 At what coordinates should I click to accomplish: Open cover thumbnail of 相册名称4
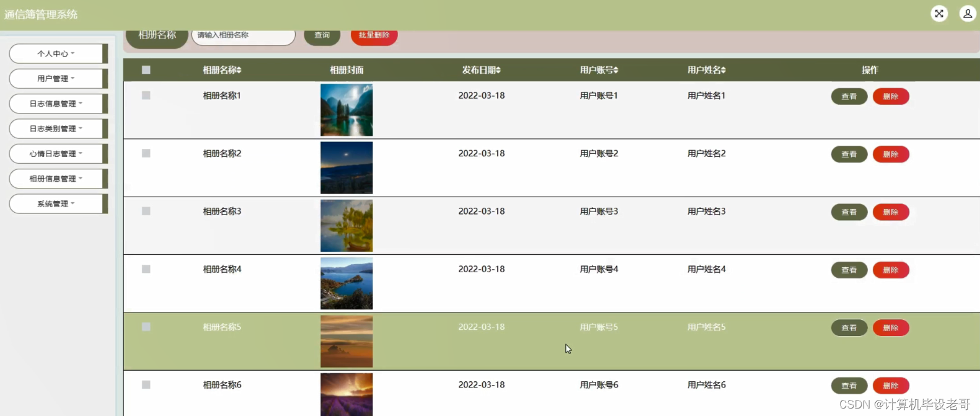[347, 283]
